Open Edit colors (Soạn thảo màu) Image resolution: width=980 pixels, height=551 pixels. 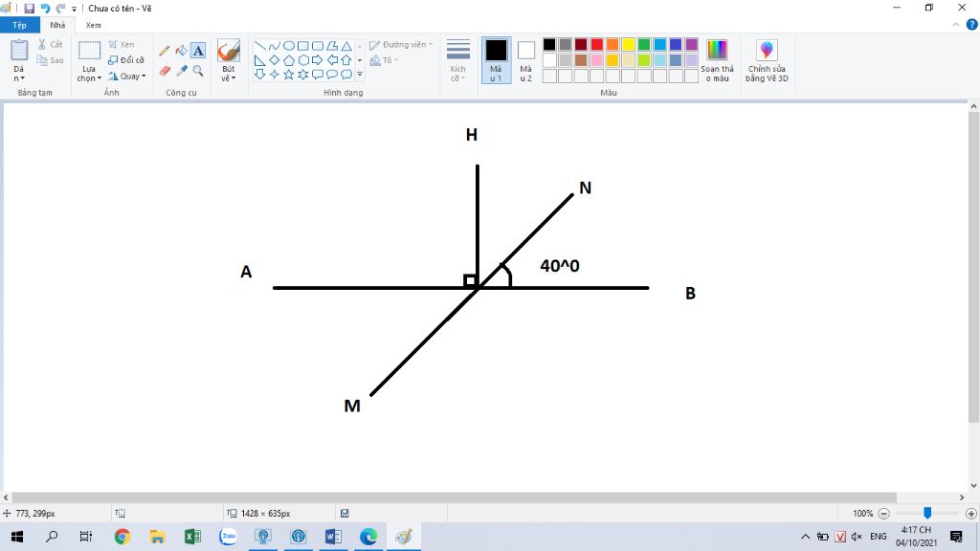(x=717, y=60)
